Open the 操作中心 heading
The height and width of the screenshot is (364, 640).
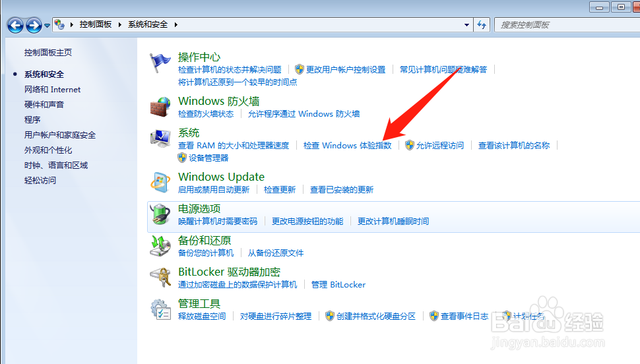pyautogui.click(x=199, y=57)
